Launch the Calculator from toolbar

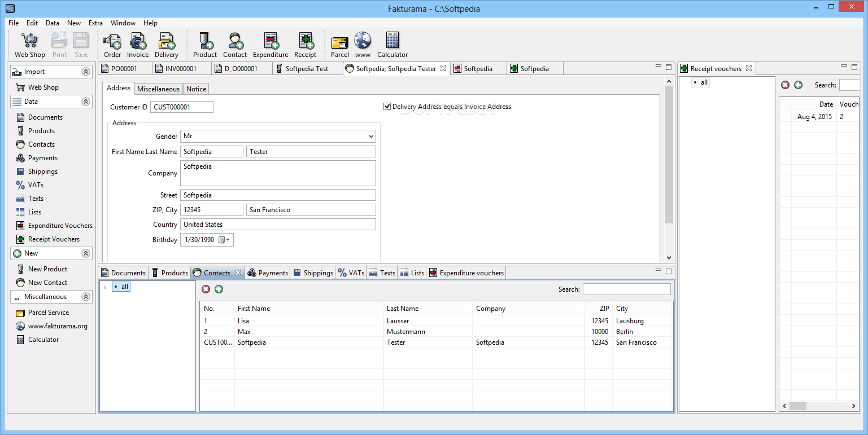tap(392, 45)
